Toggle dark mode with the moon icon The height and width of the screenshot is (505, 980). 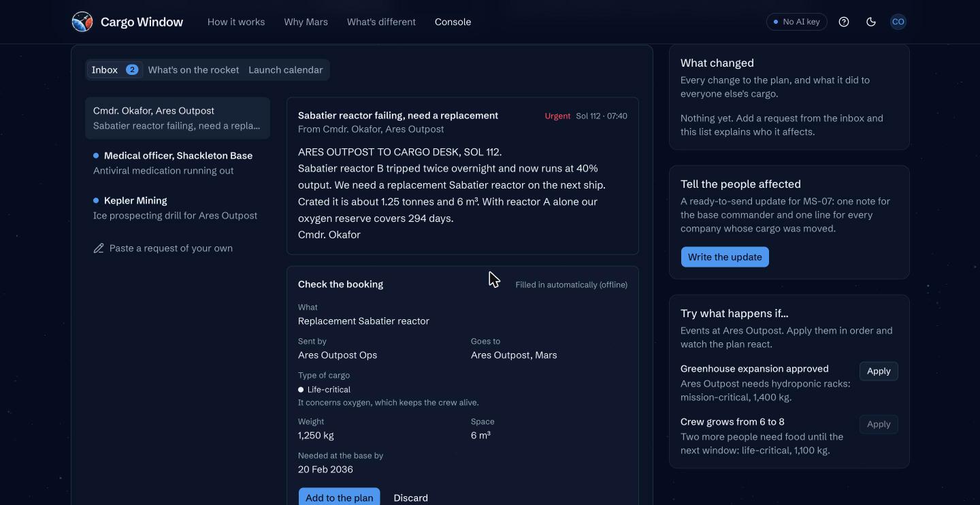coord(871,22)
